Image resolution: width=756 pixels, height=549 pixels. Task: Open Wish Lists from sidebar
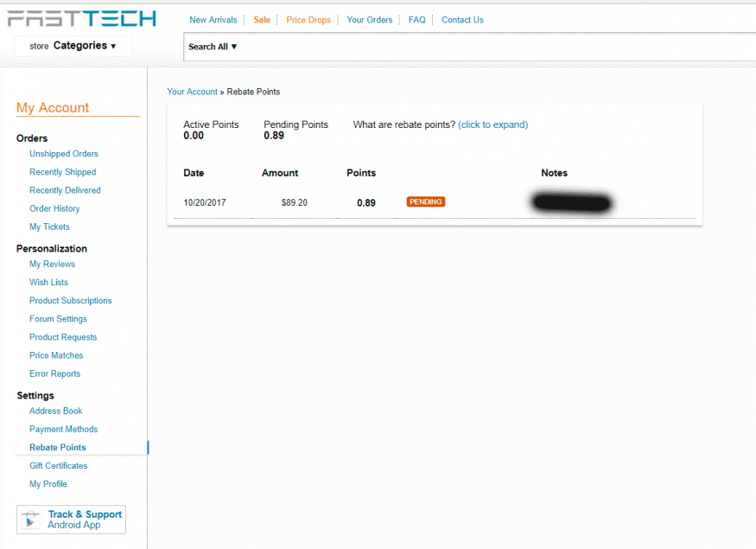coord(48,283)
